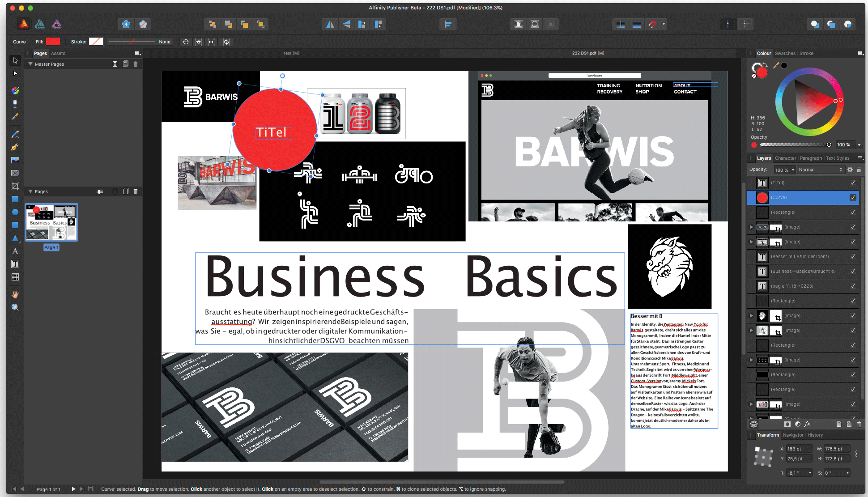Select the Node tool
This screenshot has width=868, height=497.
point(15,73)
